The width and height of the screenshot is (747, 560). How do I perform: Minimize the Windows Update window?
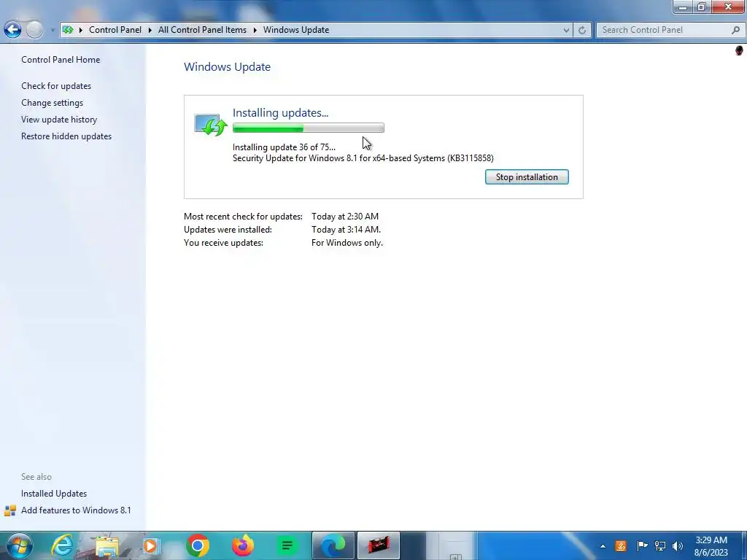682,7
